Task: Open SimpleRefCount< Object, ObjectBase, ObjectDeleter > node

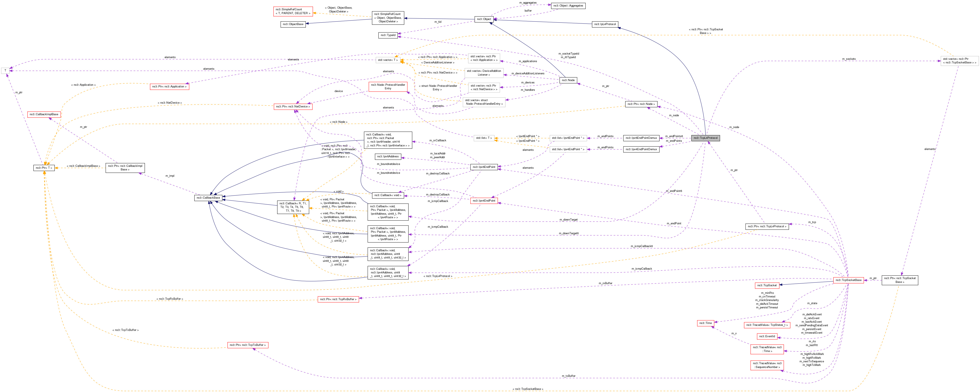Action: click(388, 18)
